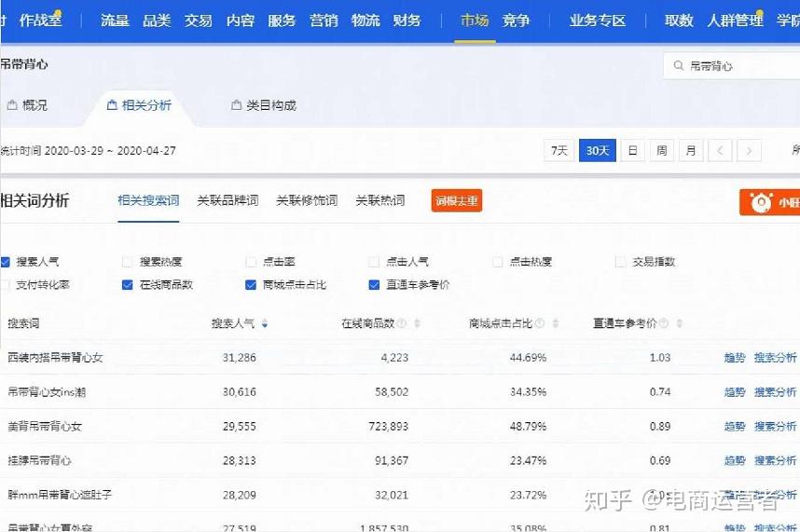Click the 吊带背心 search input field
The width and height of the screenshot is (800, 532).
[x=732, y=66]
